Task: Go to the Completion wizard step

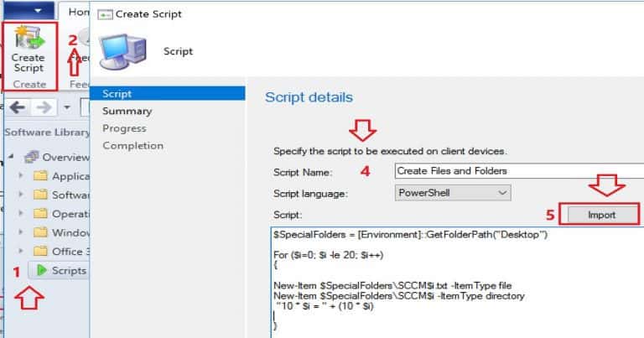Action: [x=133, y=146]
